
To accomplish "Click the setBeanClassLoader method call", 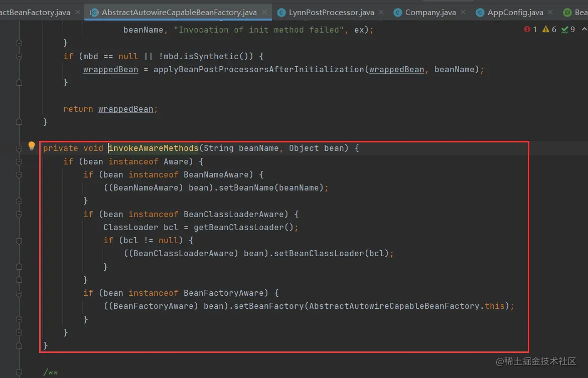I will tap(319, 254).
